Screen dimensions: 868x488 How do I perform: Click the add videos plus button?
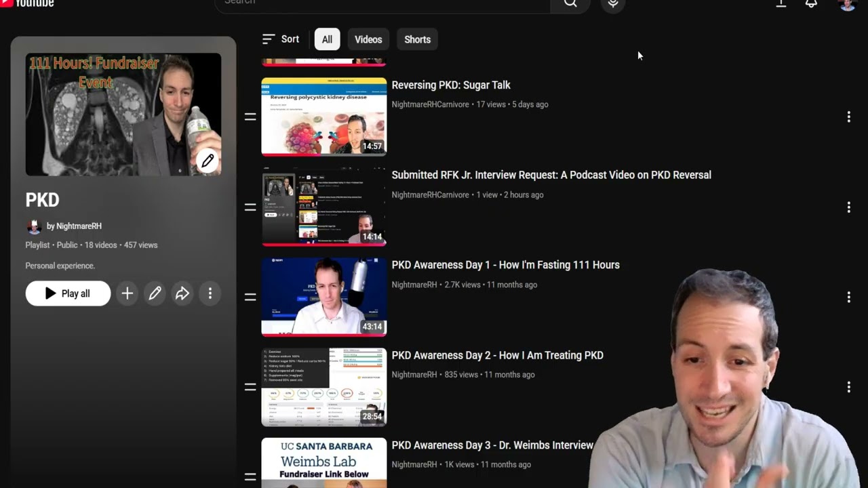[127, 293]
